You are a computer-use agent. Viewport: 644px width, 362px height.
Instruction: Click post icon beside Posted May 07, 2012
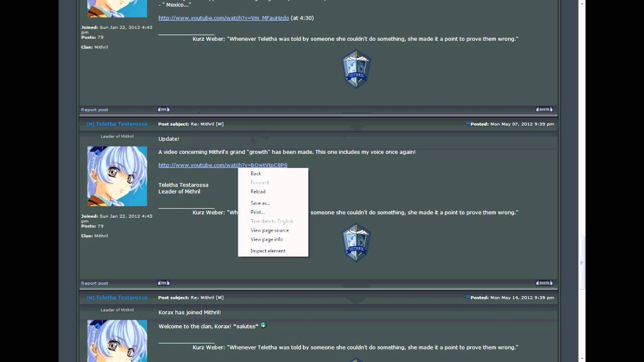click(x=468, y=124)
